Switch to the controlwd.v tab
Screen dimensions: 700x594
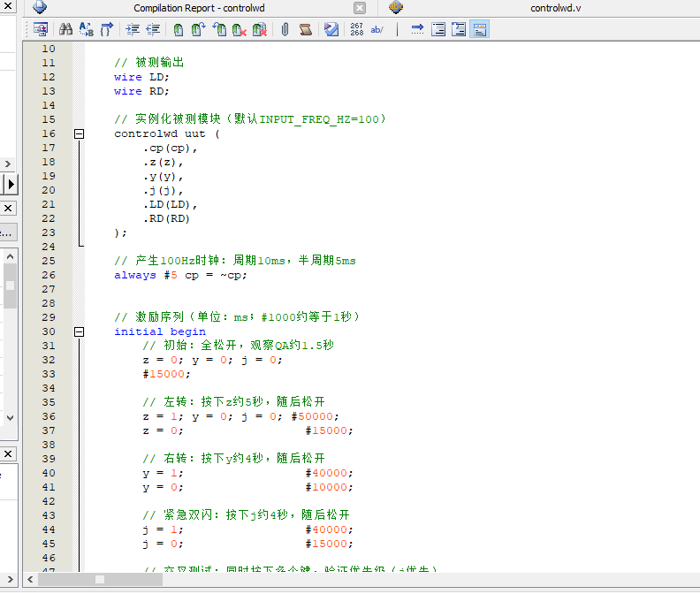[x=555, y=8]
